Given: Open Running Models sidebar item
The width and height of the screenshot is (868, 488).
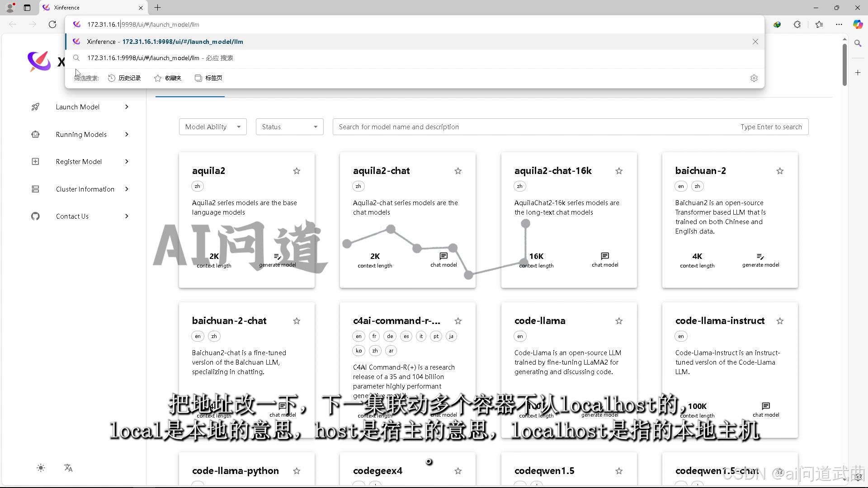Looking at the screenshot, I should [x=81, y=135].
